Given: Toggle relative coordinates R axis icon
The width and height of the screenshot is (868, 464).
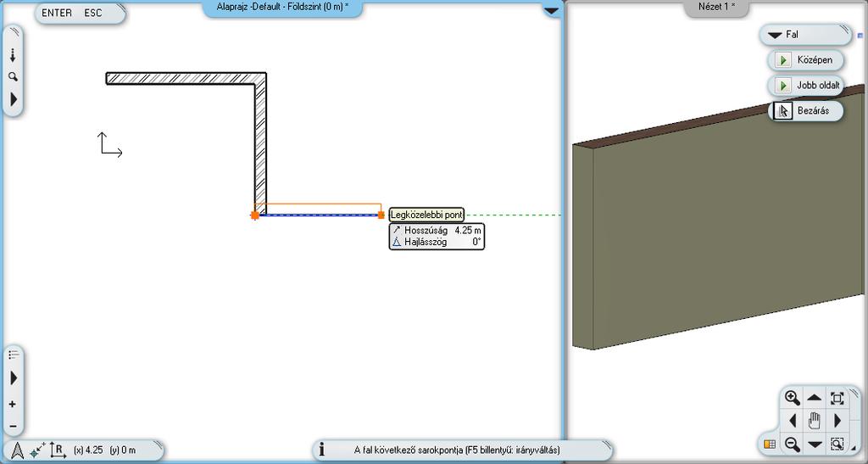Looking at the screenshot, I should tap(58, 450).
